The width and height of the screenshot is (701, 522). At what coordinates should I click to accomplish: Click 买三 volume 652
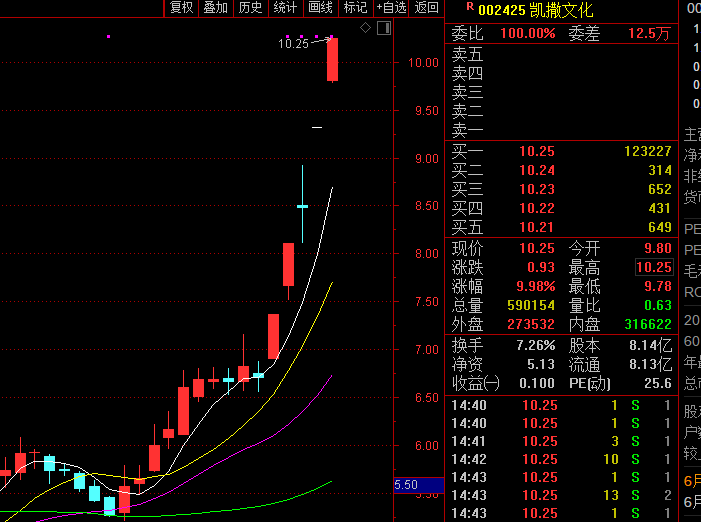[x=660, y=189]
